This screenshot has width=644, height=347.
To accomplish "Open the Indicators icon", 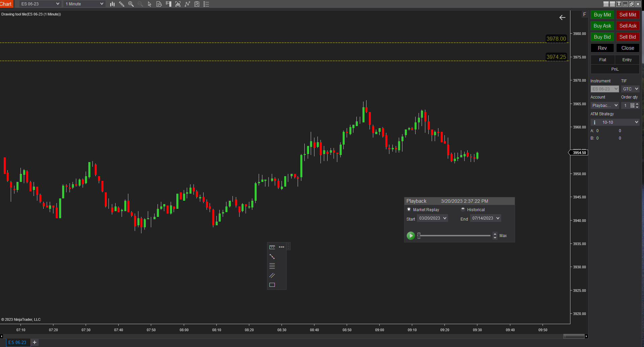I will point(187,4).
